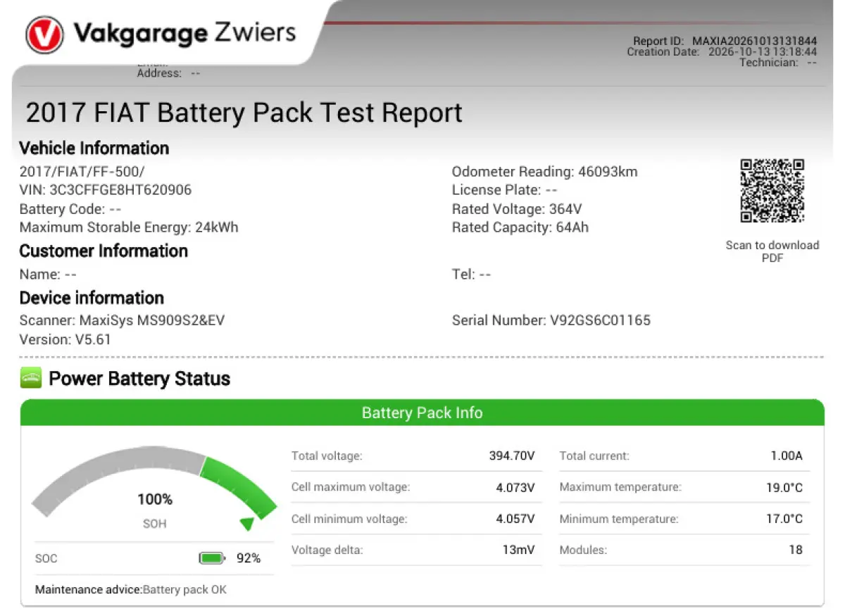Screen dimensions: 845x616
Task: Click the 'License Plate: --' line
Action: [505, 190]
